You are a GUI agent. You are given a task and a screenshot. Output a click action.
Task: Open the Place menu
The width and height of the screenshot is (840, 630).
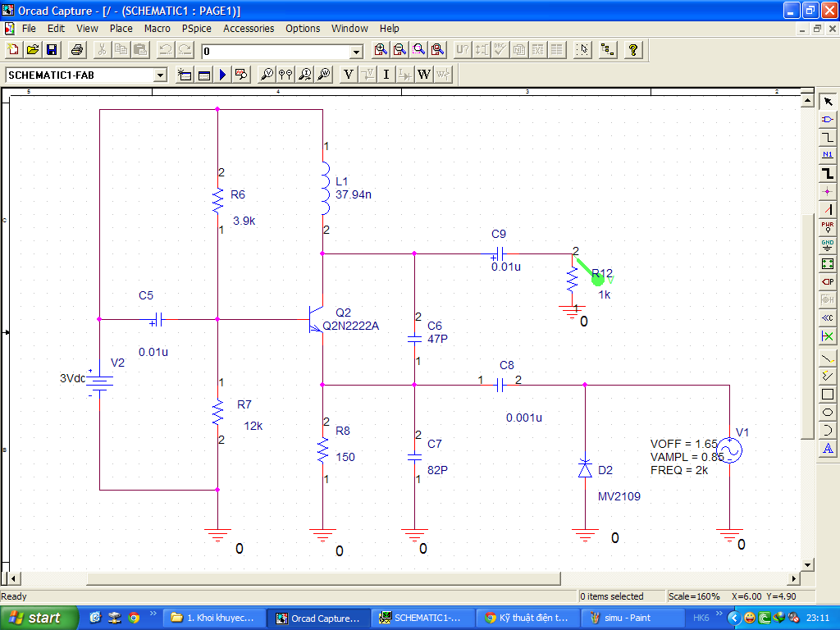(121, 29)
